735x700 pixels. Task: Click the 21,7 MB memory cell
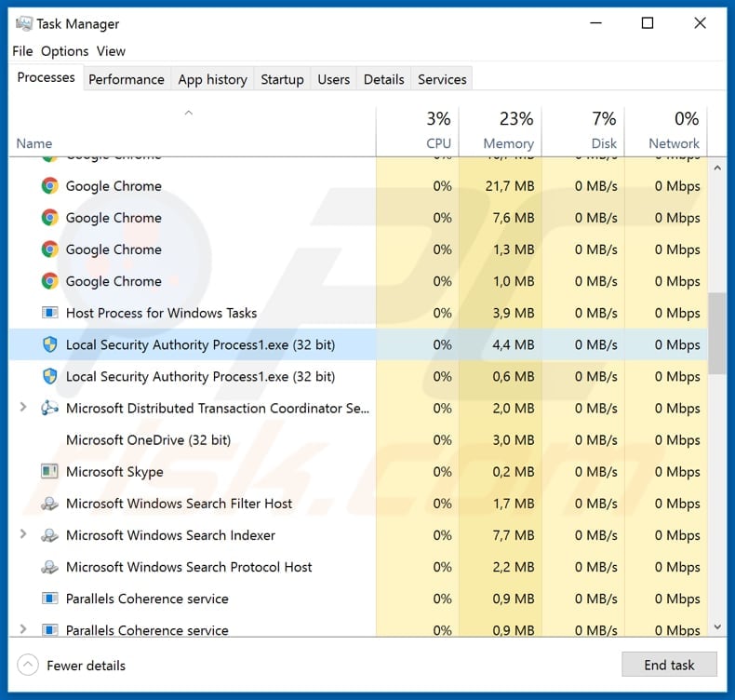[501, 186]
